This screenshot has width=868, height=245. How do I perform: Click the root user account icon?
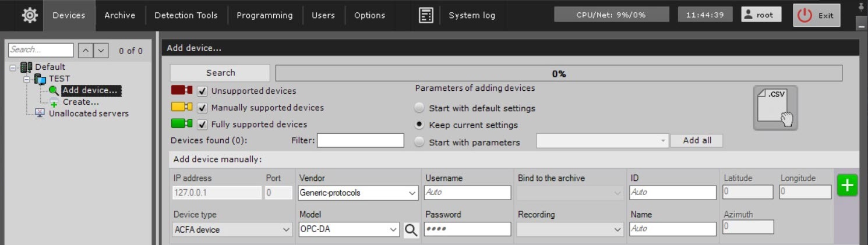click(749, 15)
